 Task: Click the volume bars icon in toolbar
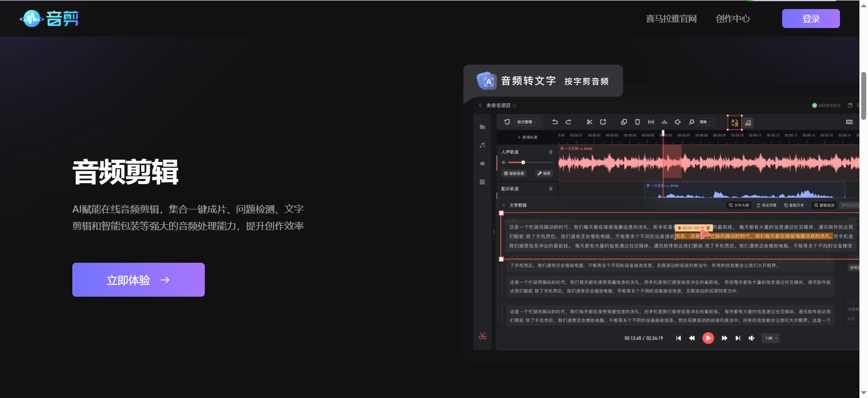tap(665, 122)
